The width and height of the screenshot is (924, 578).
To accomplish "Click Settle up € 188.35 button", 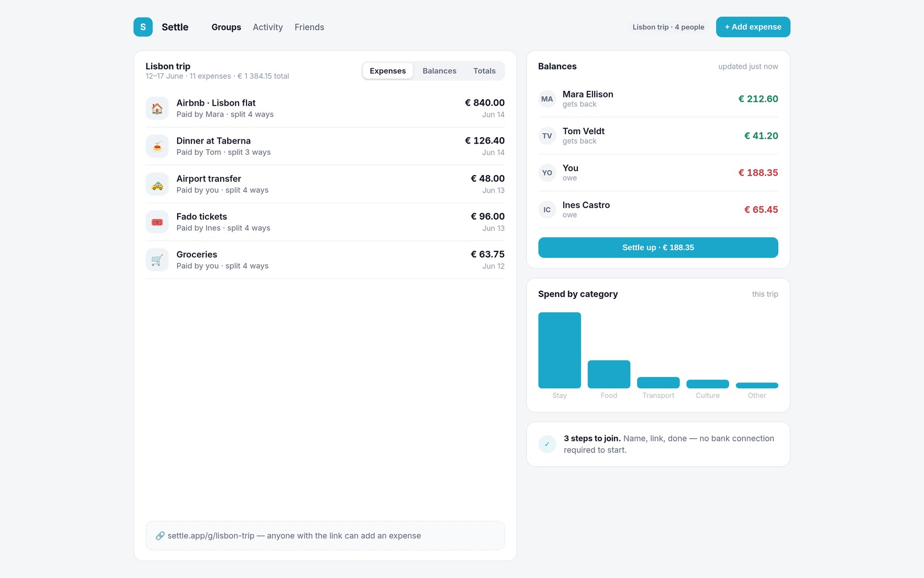I will 658,248.
